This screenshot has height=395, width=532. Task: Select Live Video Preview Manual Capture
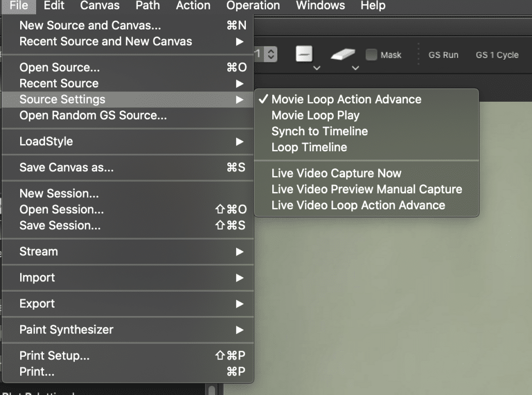point(366,189)
